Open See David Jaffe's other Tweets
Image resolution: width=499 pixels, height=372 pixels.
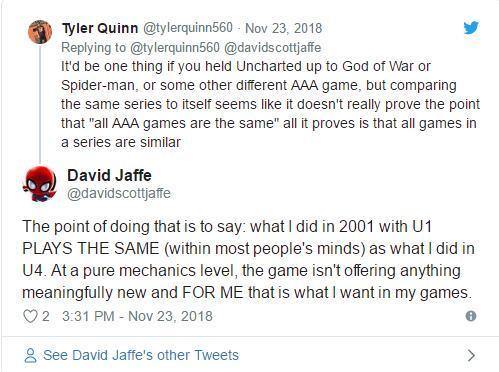[141, 355]
